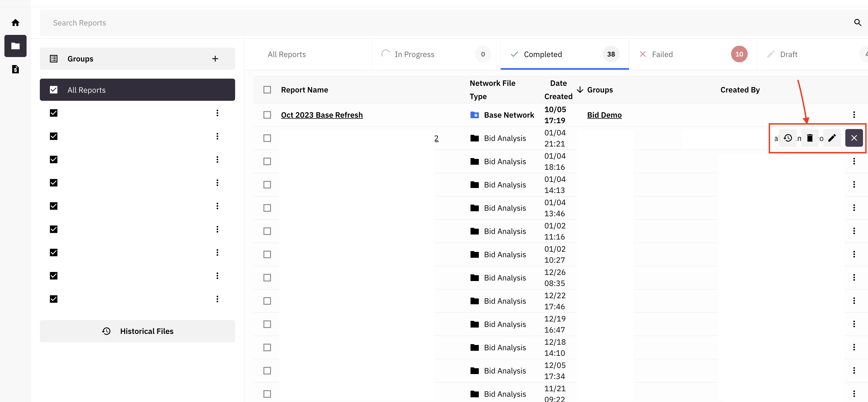The height and width of the screenshot is (402, 868).
Task: Click the search magnifier icon
Action: tap(857, 23)
